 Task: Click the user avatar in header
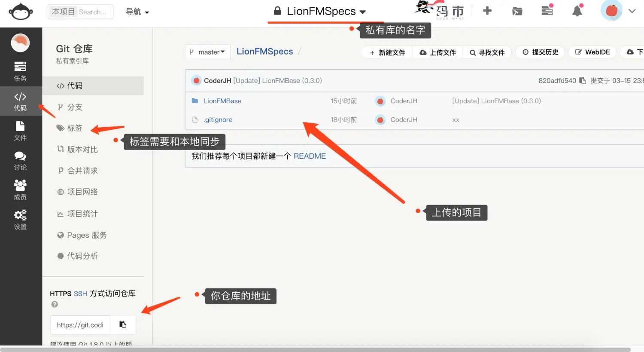[x=611, y=10]
